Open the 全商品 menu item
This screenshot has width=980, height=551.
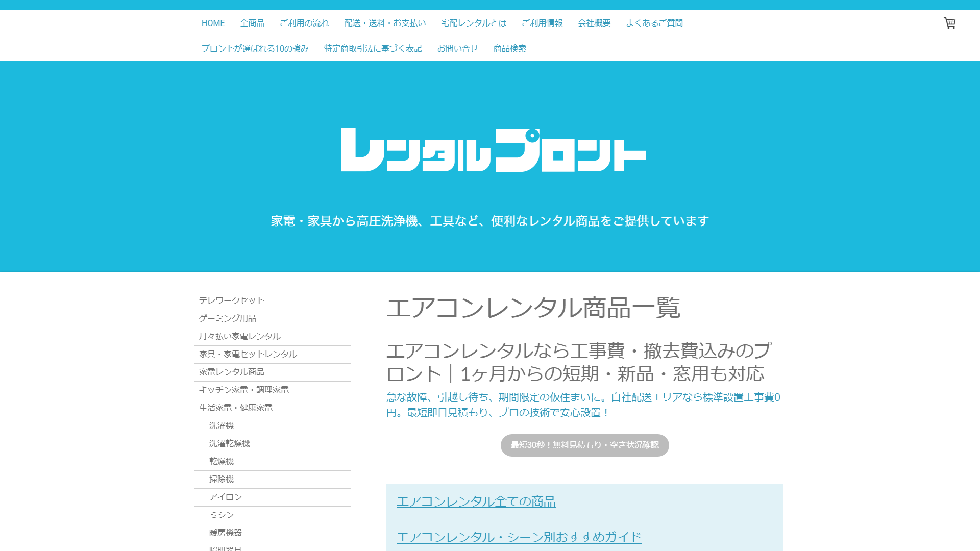click(252, 23)
